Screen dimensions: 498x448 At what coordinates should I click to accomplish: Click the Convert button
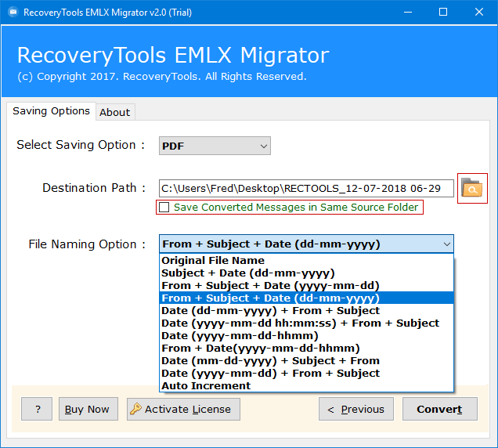pos(439,409)
